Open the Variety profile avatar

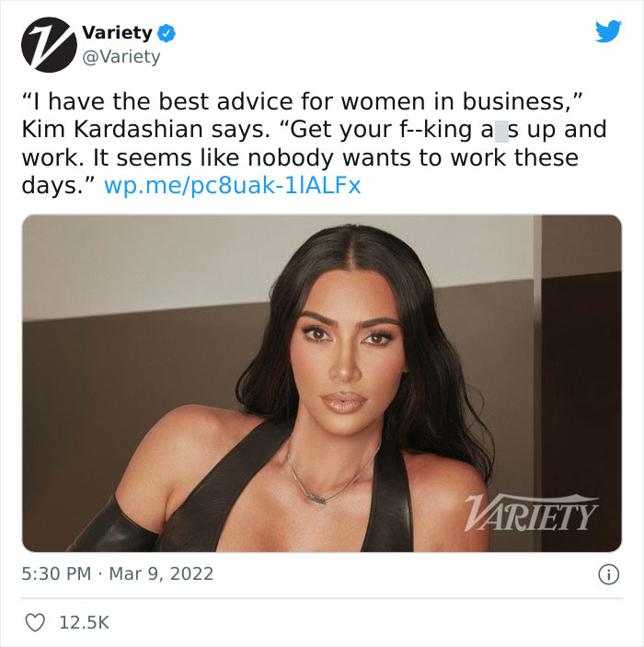click(x=49, y=44)
